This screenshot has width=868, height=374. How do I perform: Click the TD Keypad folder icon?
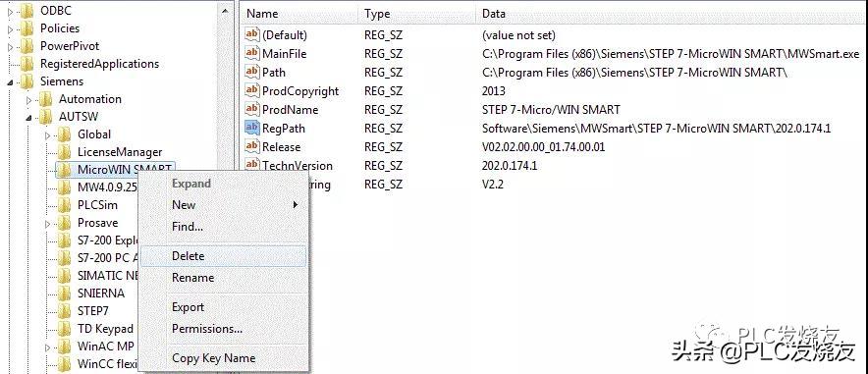[x=65, y=329]
